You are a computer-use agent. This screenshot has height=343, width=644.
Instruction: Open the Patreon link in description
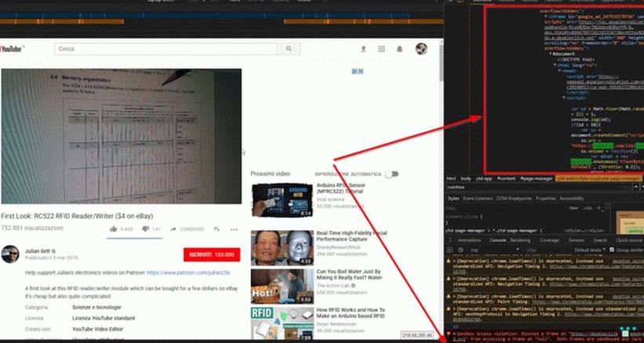tap(188, 272)
